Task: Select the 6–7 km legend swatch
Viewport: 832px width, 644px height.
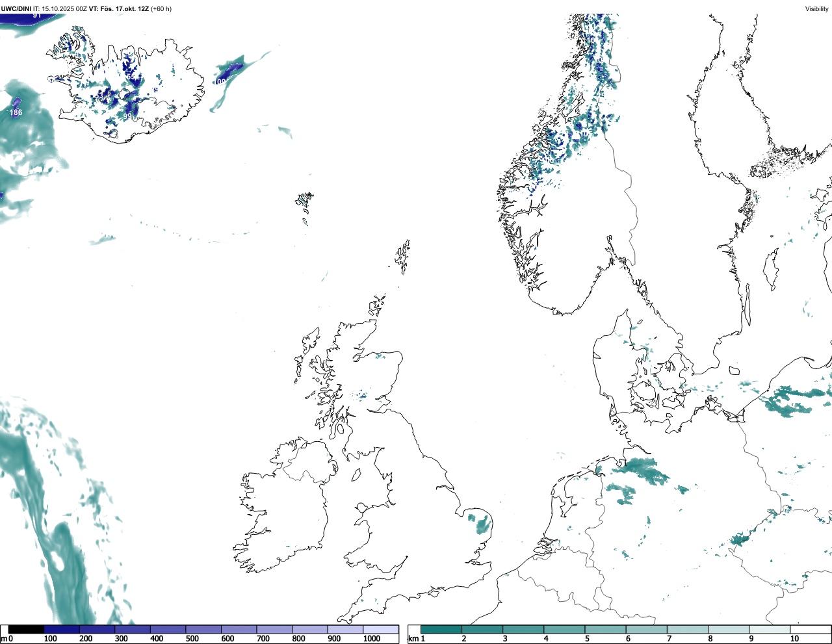Action: pos(647,629)
